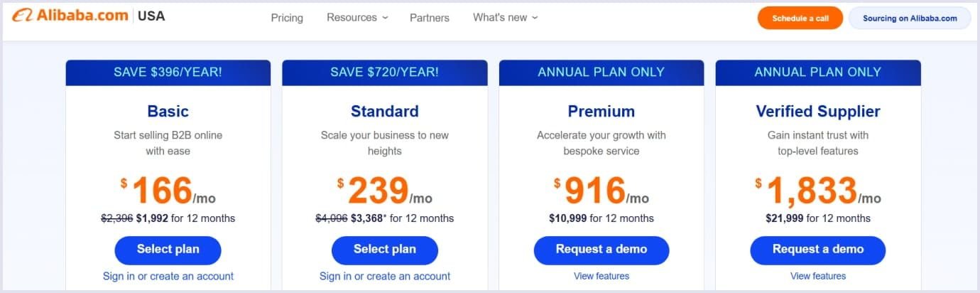Open Sourcing on Alibaba.com link
980x293 pixels.
coord(910,18)
